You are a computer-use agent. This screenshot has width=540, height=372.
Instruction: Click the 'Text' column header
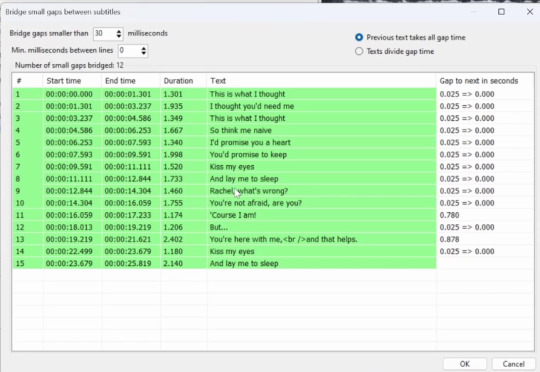(x=322, y=81)
